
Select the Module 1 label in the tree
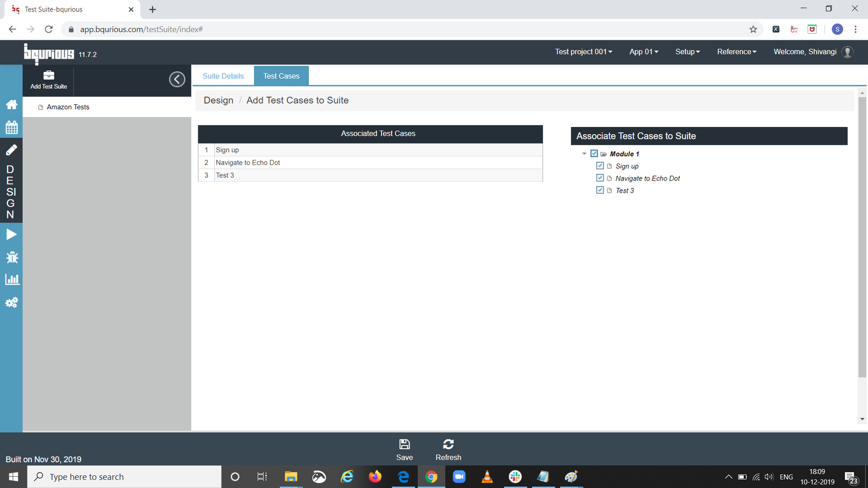coord(624,154)
